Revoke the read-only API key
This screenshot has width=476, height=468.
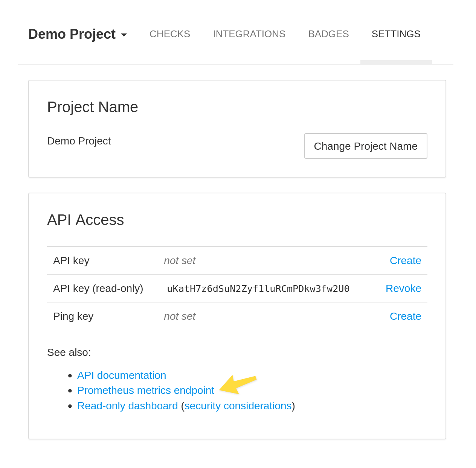click(403, 288)
